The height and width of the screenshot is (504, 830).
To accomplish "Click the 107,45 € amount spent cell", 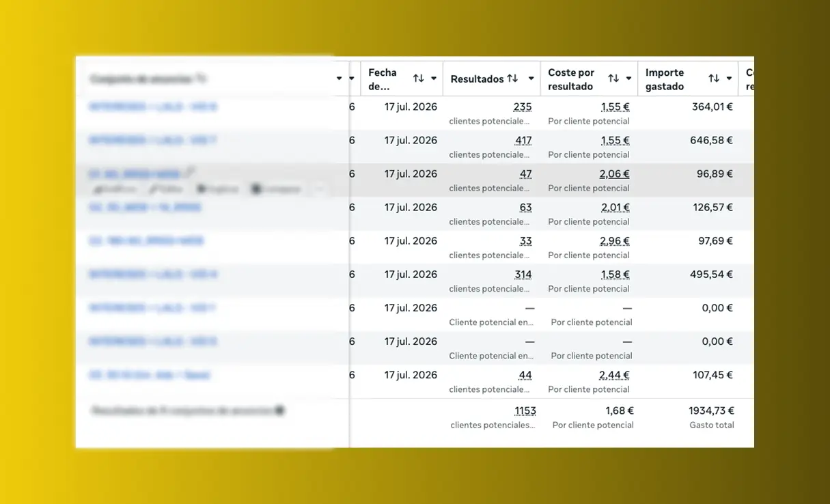I will (713, 375).
